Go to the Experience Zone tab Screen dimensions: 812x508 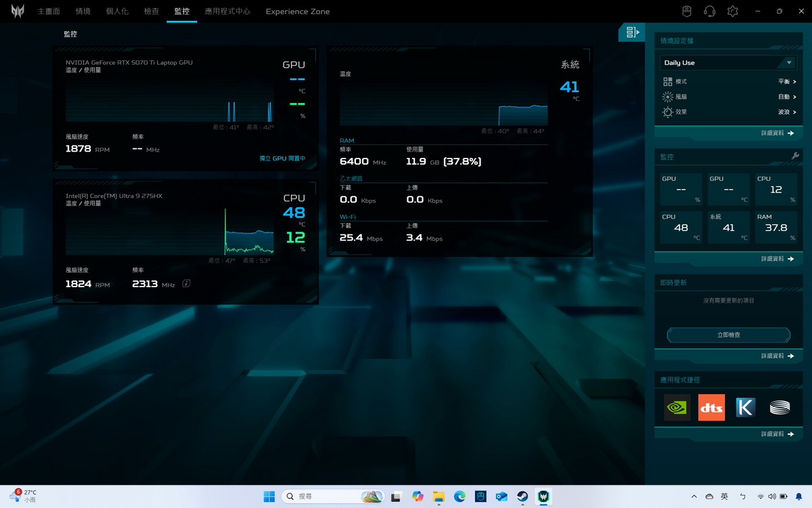(x=298, y=12)
